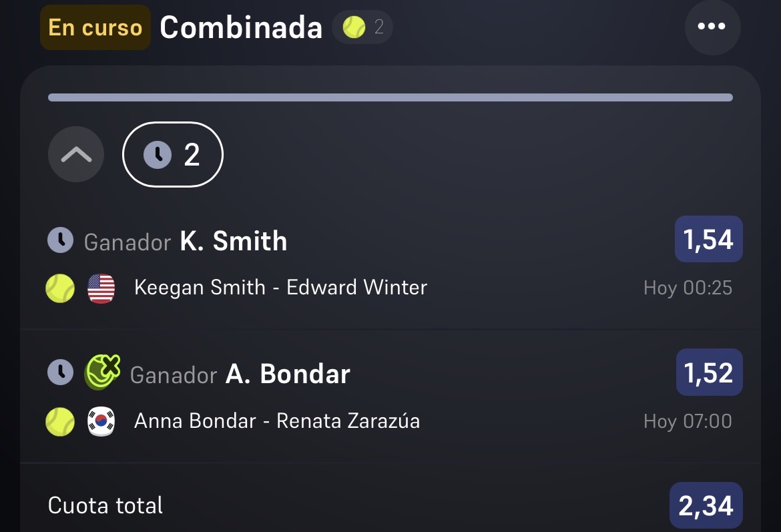781x532 pixels.
Task: Open Anna Bondar - Renata Zarazúa match
Action: click(x=277, y=421)
